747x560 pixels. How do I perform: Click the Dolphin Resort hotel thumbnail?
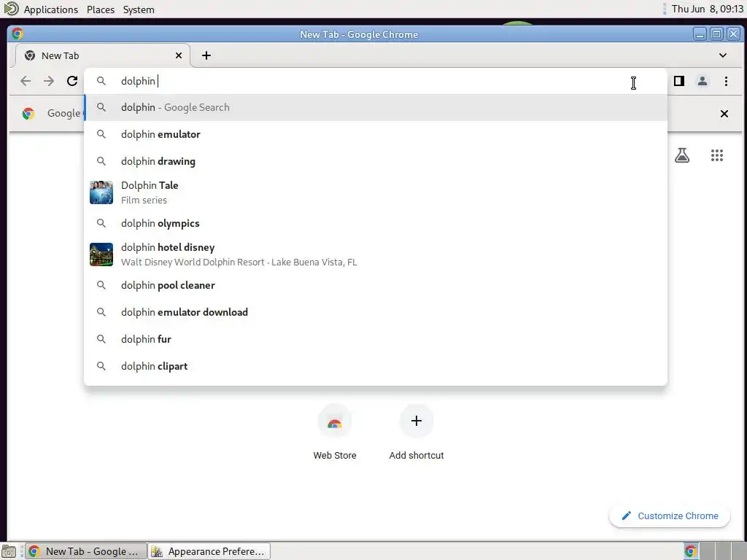pos(101,254)
